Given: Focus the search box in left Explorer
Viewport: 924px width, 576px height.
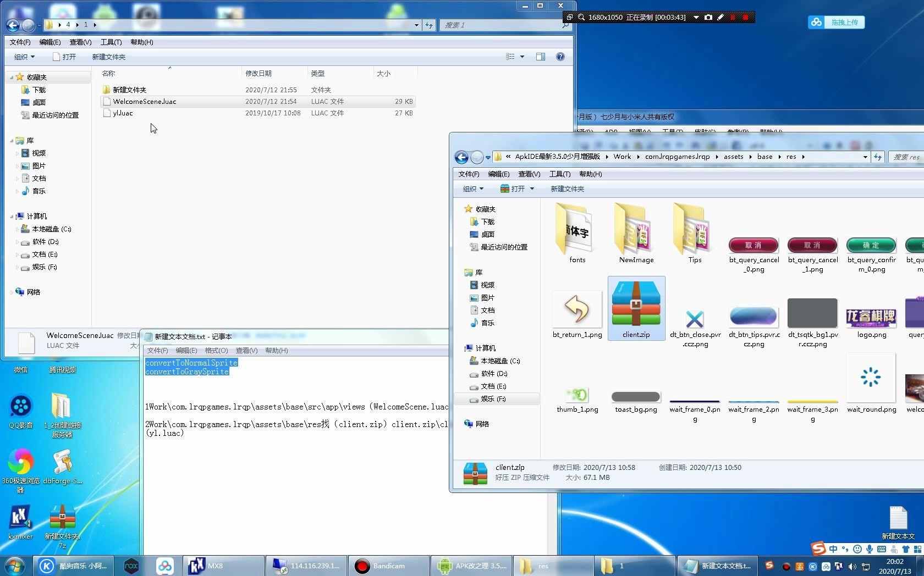Looking at the screenshot, I should click(504, 25).
